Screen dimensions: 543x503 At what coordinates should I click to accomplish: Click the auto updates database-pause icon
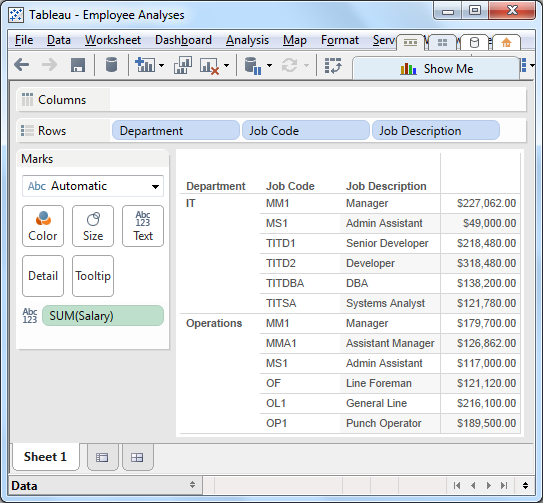(252, 65)
